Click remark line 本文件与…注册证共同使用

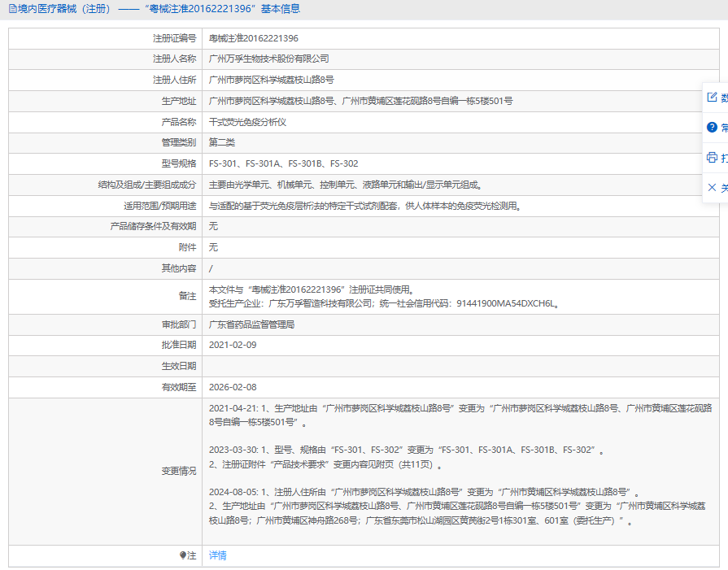point(312,289)
